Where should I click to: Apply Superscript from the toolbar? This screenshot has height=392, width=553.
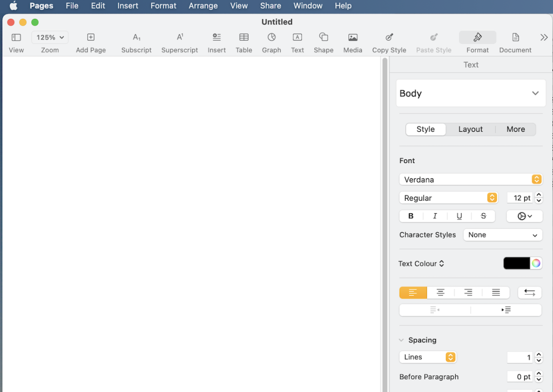(x=179, y=37)
